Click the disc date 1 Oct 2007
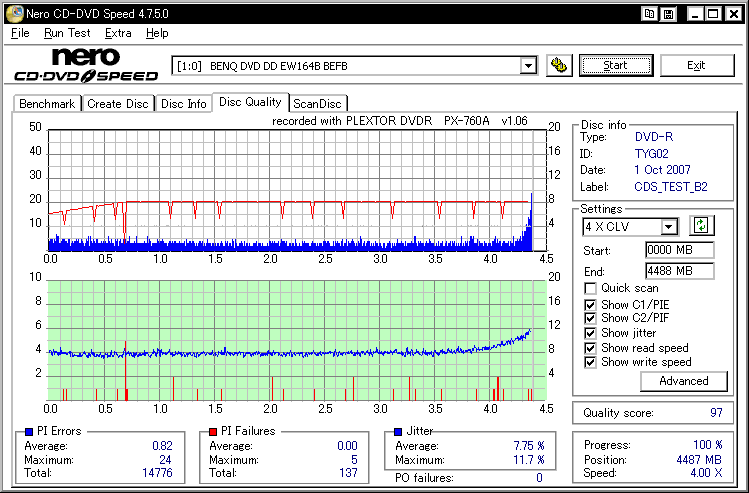 pyautogui.click(x=662, y=170)
